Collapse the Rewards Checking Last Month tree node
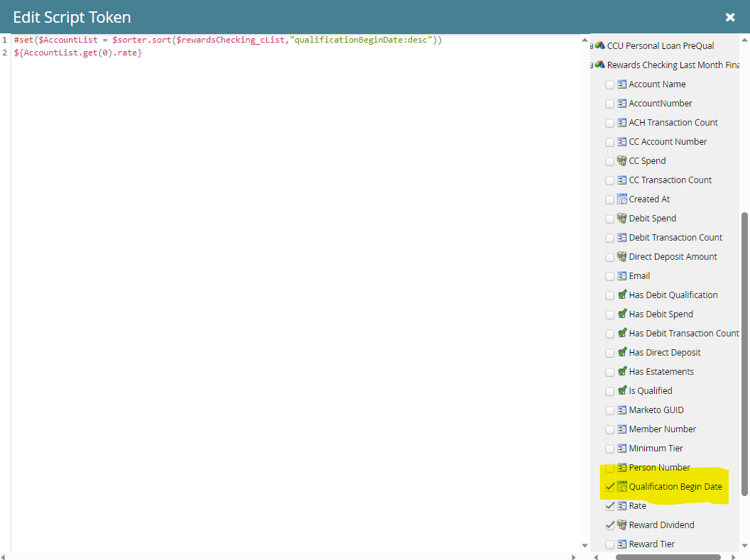The height and width of the screenshot is (560, 750). click(x=591, y=65)
